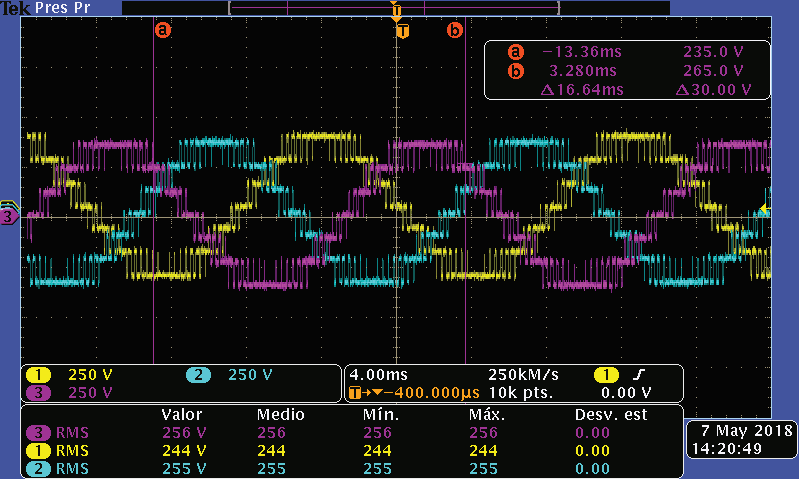Viewport: 799px width, 479px height.
Task: Click cursor a marker above the graticule
Action: click(162, 30)
